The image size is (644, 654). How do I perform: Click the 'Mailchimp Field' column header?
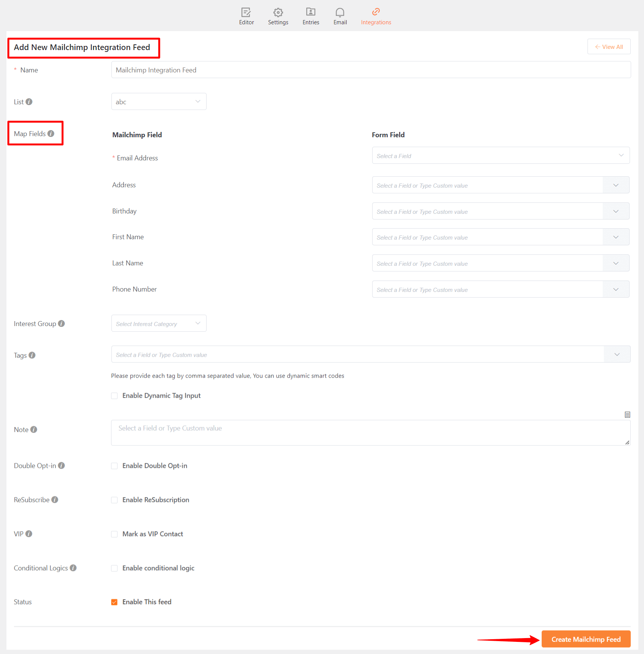(137, 135)
